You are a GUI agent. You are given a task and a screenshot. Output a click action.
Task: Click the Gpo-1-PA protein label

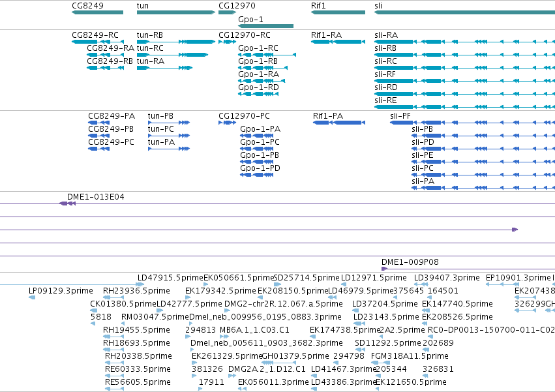coord(260,129)
